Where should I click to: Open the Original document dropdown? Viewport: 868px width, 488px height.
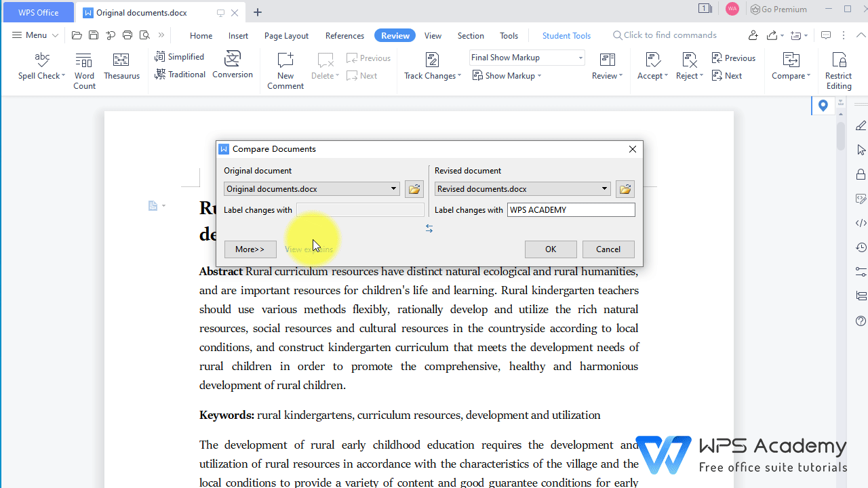[x=393, y=188]
